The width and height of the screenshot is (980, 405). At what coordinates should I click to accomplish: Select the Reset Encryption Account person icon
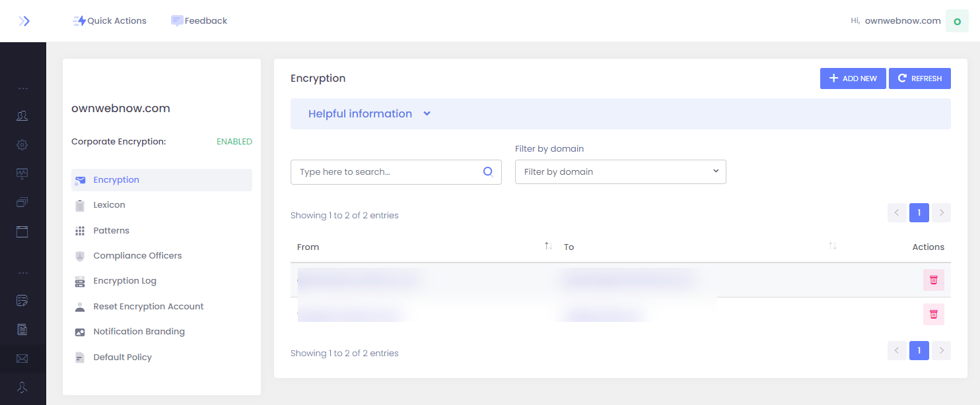79,306
